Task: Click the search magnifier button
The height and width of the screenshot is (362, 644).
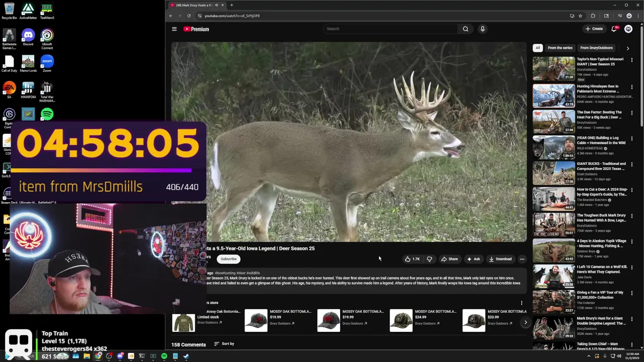Action: click(x=465, y=29)
